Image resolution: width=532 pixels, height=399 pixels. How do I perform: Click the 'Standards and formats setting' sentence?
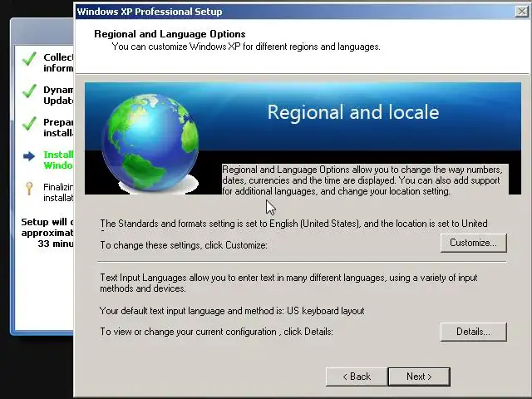(293, 224)
